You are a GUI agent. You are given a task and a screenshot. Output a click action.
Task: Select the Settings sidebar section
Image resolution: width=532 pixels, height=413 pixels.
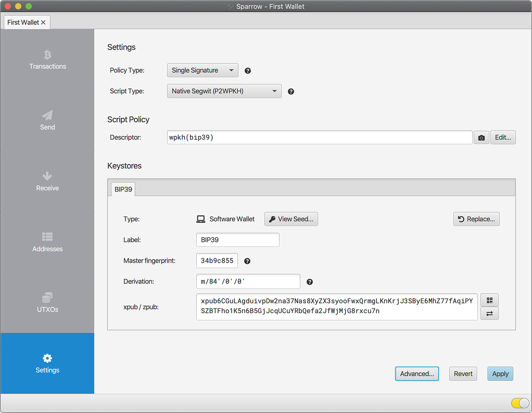point(47,364)
